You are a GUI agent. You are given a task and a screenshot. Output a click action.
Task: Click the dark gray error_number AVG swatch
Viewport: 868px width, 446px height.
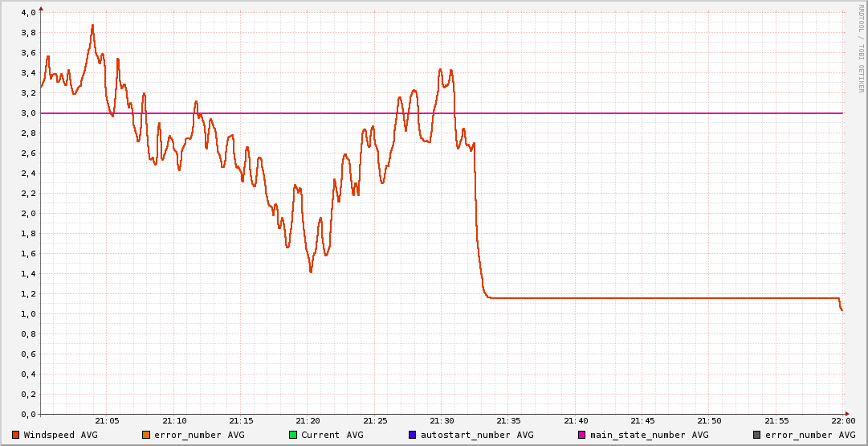756,435
